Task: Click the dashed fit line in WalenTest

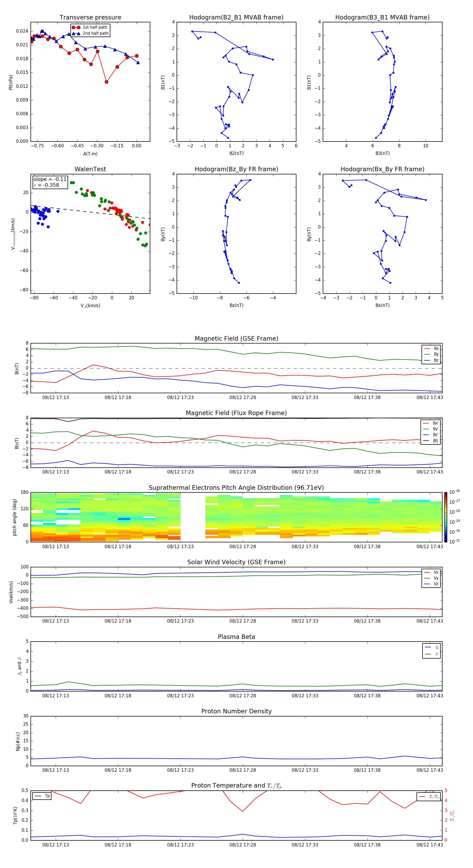Action: (90, 212)
